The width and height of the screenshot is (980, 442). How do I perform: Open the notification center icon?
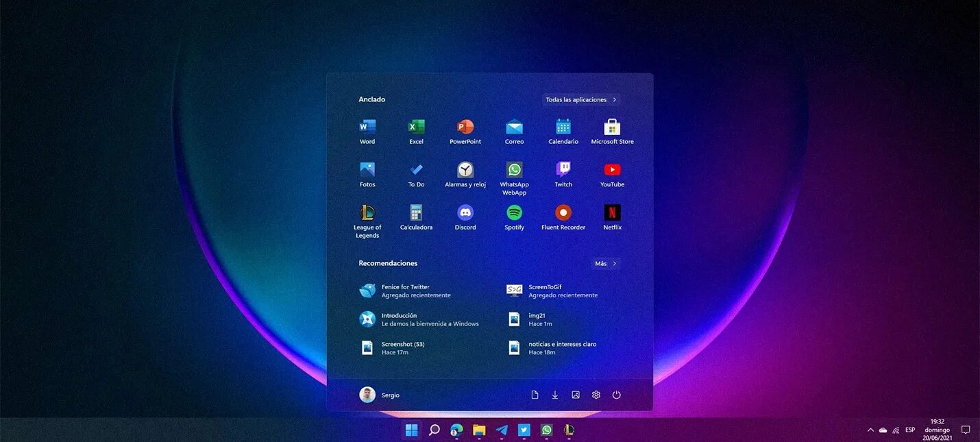pyautogui.click(x=966, y=430)
